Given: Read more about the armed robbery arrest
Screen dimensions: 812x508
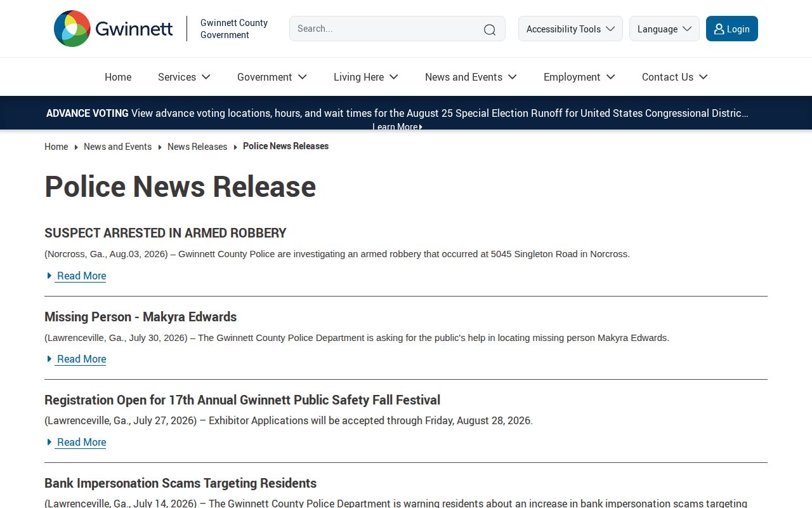Looking at the screenshot, I should [x=81, y=276].
